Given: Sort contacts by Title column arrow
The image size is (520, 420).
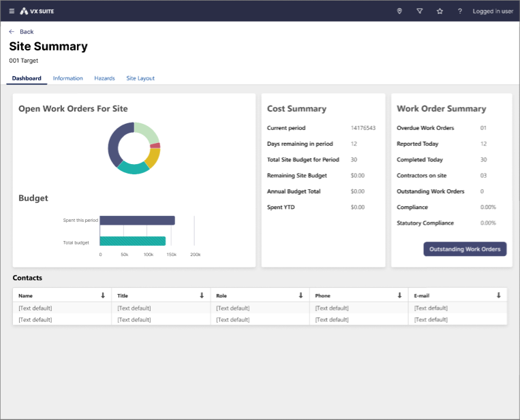Looking at the screenshot, I should (x=202, y=295).
